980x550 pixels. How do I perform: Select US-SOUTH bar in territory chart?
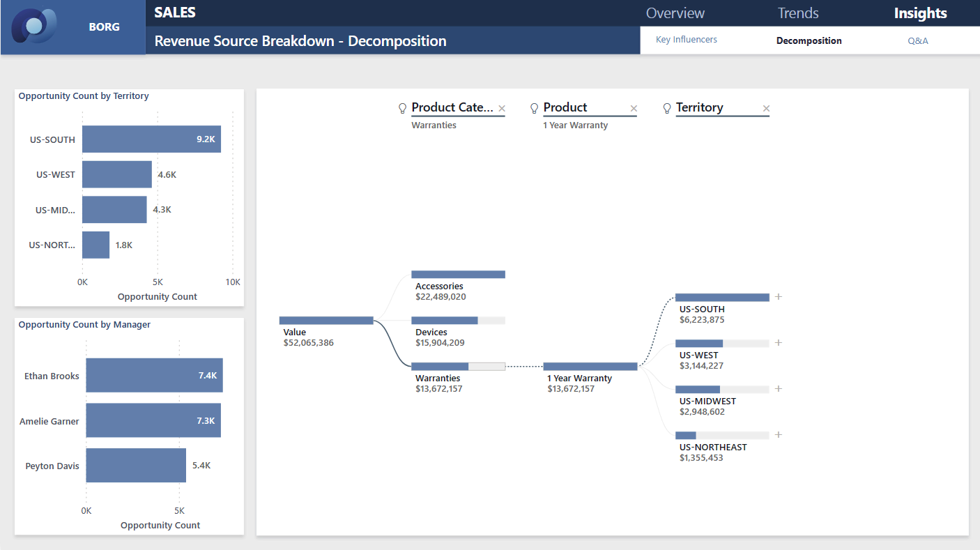pos(151,139)
